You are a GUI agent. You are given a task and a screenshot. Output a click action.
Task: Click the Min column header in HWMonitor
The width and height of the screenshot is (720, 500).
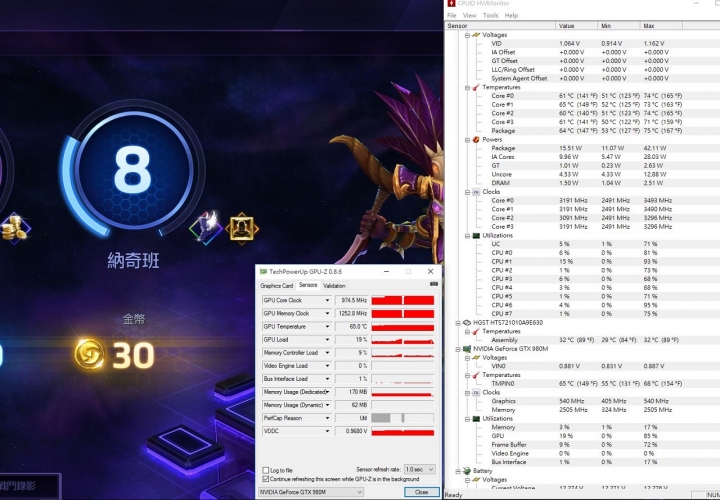(619, 26)
